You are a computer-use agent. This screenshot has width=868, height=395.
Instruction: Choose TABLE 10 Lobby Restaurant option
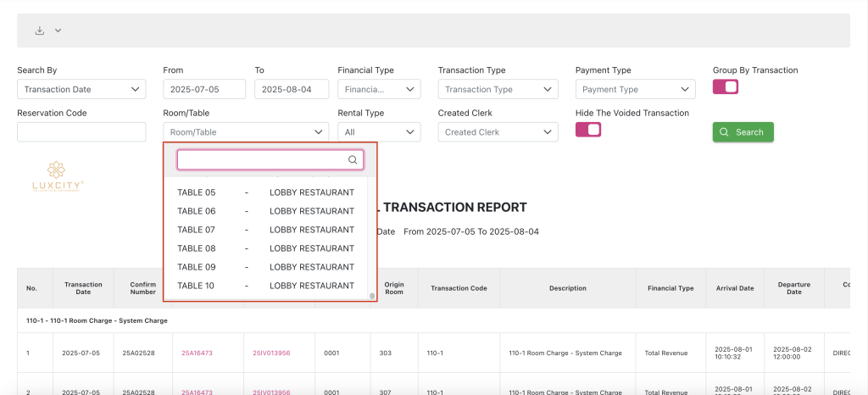coord(265,286)
